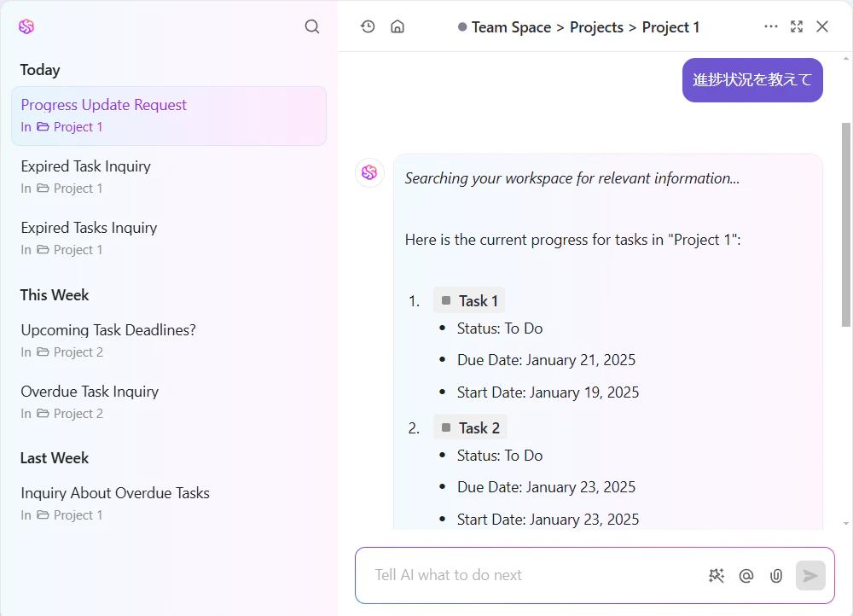
Task: Click Project 1 folder under Expired Task Inquiry
Action: [x=70, y=189]
